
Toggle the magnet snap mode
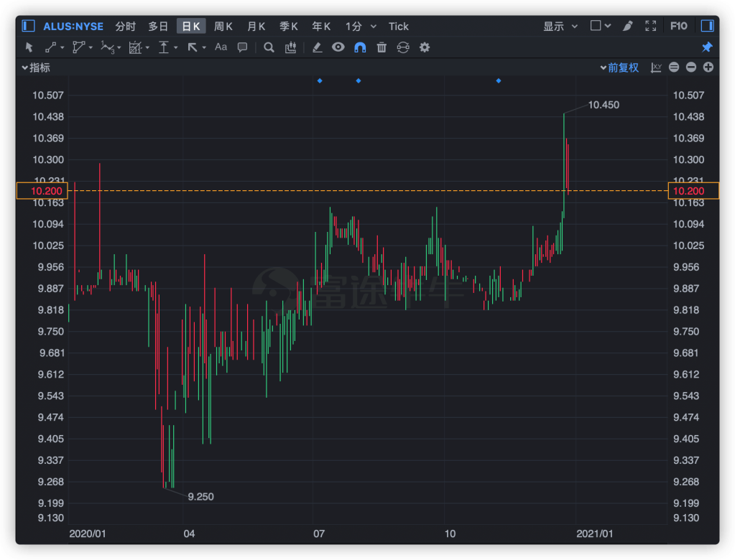click(360, 47)
